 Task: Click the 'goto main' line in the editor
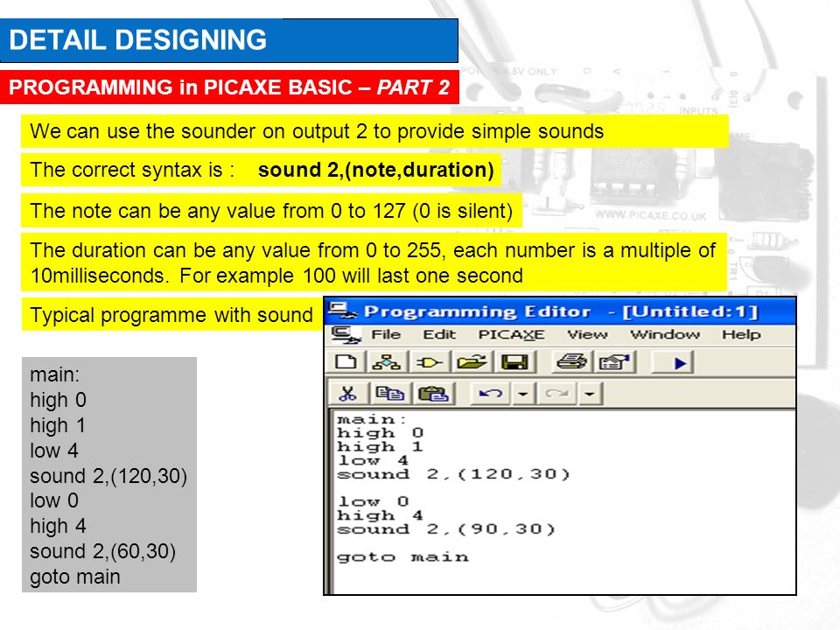click(402, 557)
